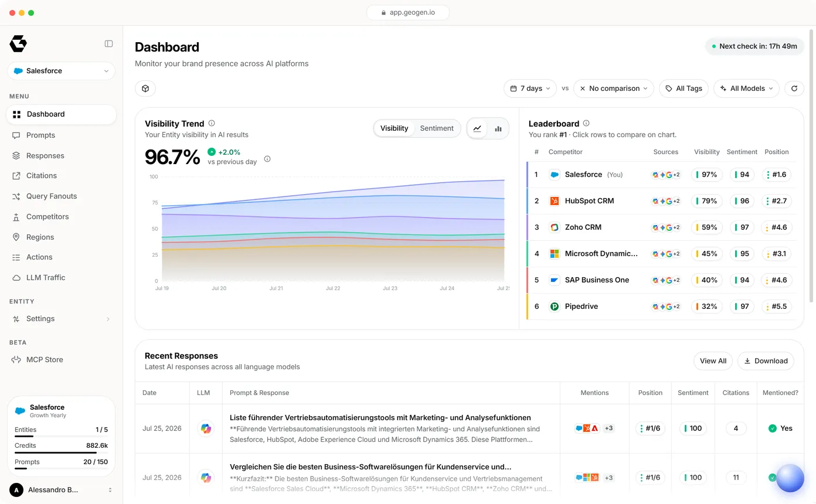Click the citations count 4 badge
Screen dimensions: 816x504
click(736, 428)
